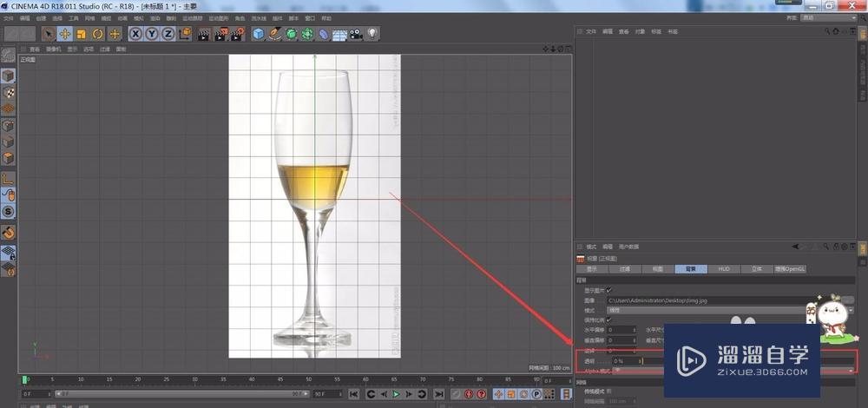Screen dimensions: 868x408
Task: Toggle the Y axis lock
Action: coord(152,34)
